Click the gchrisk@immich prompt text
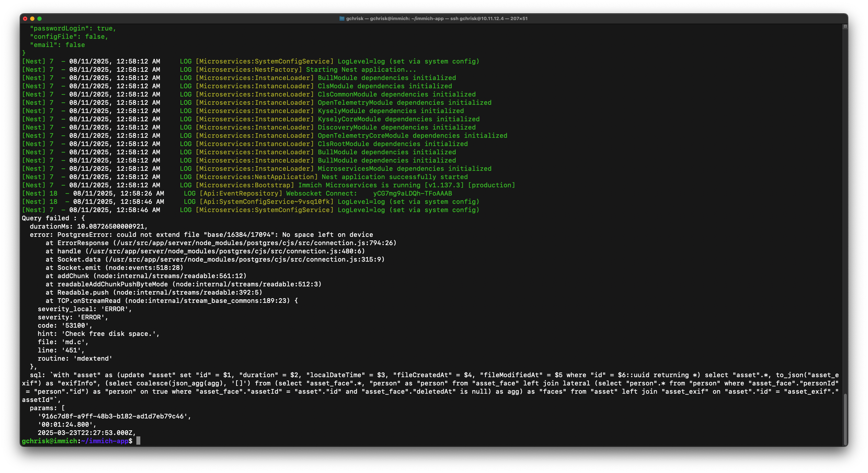This screenshot has height=473, width=868. point(50,441)
